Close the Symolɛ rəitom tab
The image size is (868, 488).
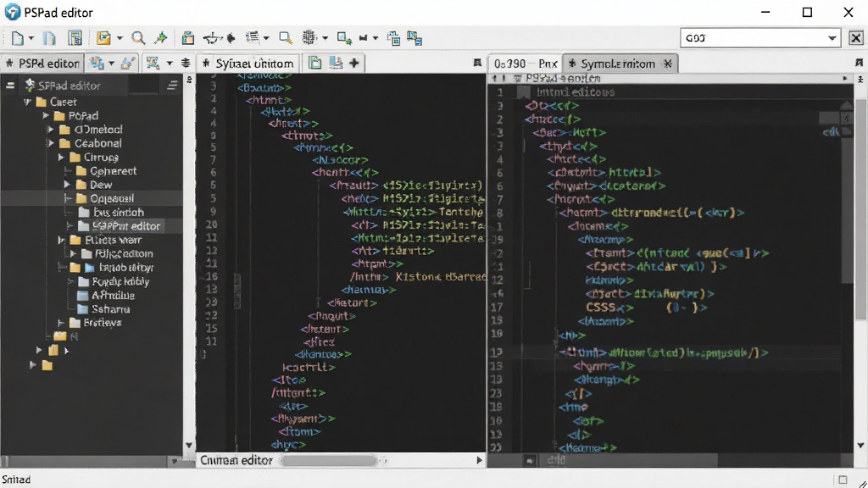pos(668,64)
